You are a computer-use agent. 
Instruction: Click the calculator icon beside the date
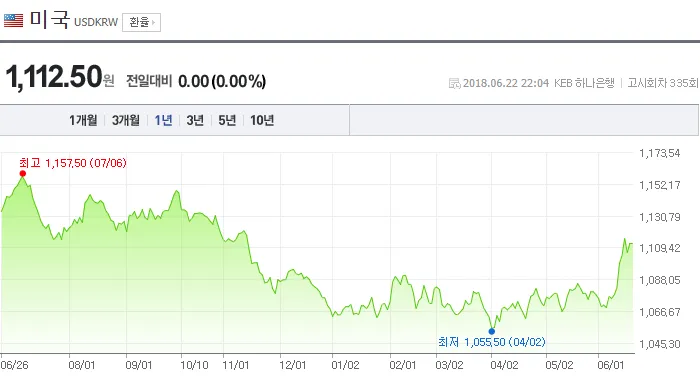(x=454, y=83)
